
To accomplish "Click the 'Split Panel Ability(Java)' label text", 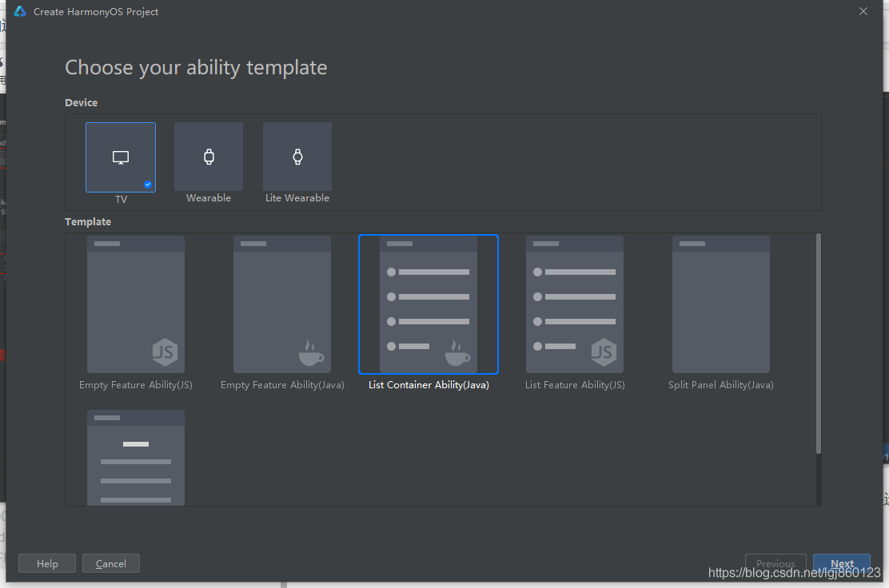I will click(x=721, y=385).
